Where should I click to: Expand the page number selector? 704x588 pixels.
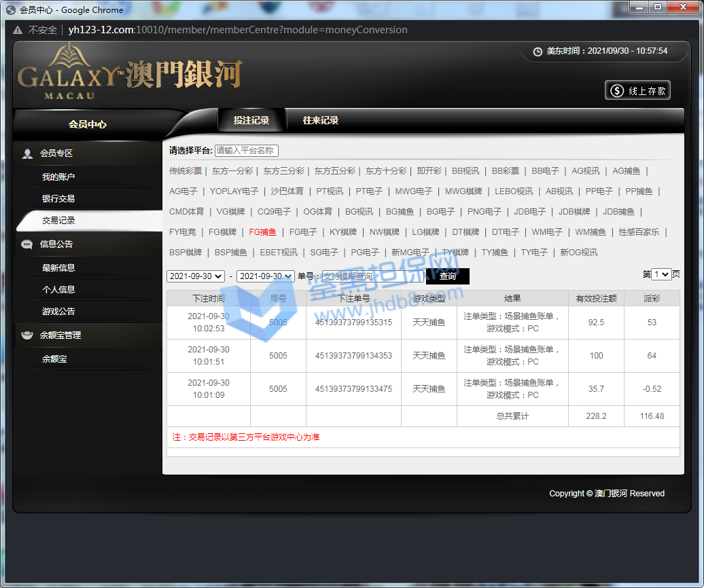[x=661, y=274]
